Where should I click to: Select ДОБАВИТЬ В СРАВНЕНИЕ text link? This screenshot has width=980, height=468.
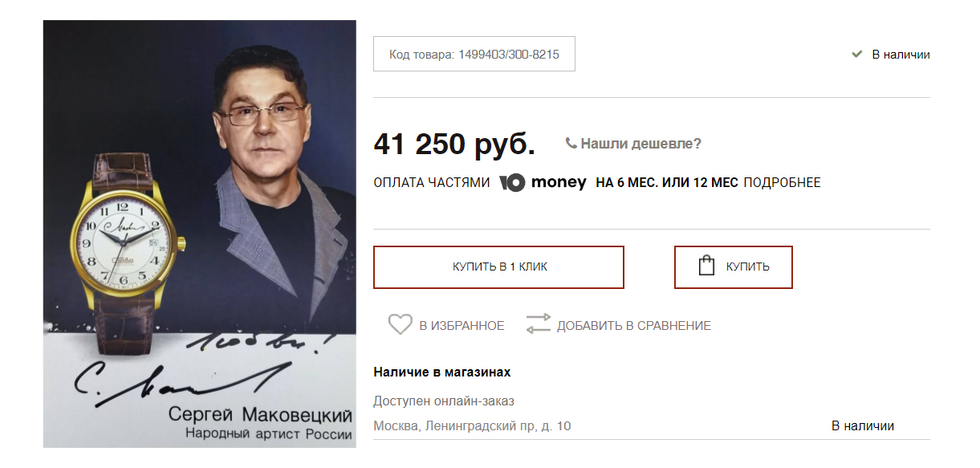[633, 325]
